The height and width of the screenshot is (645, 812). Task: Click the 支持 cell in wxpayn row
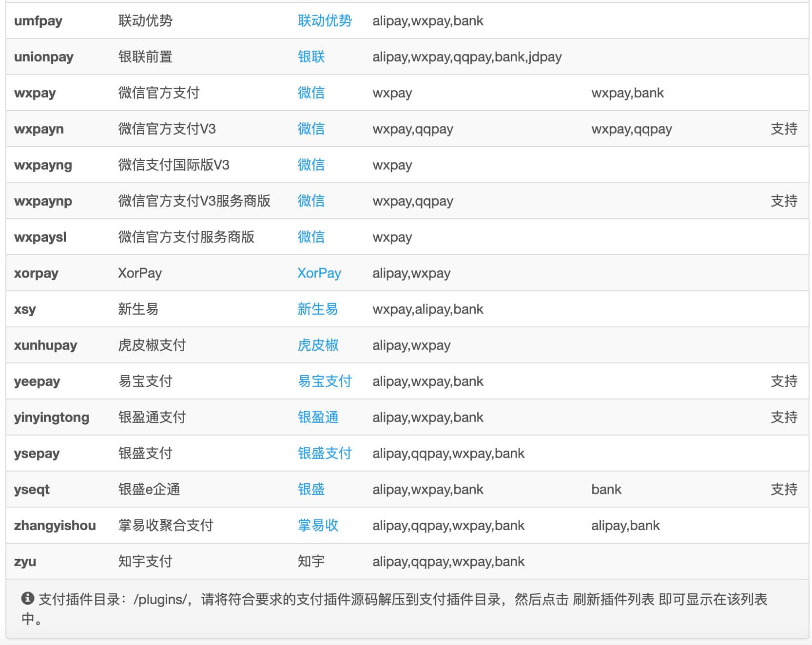[x=784, y=129]
